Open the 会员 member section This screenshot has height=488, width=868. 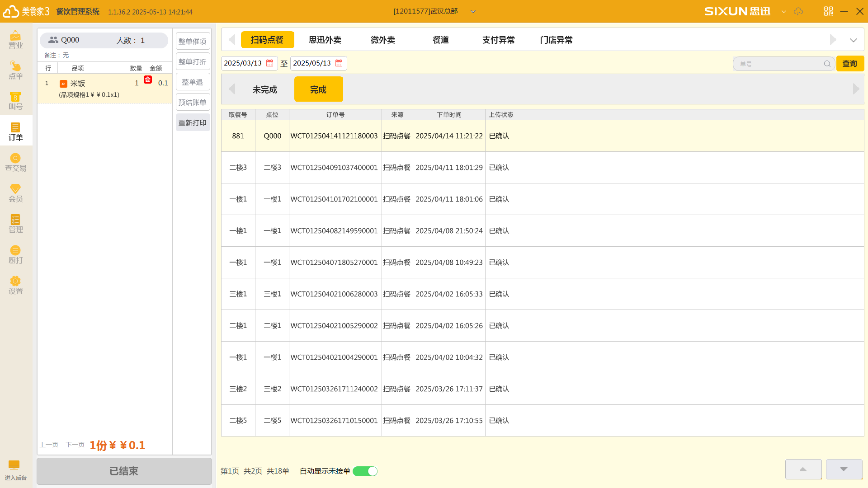pyautogui.click(x=16, y=192)
